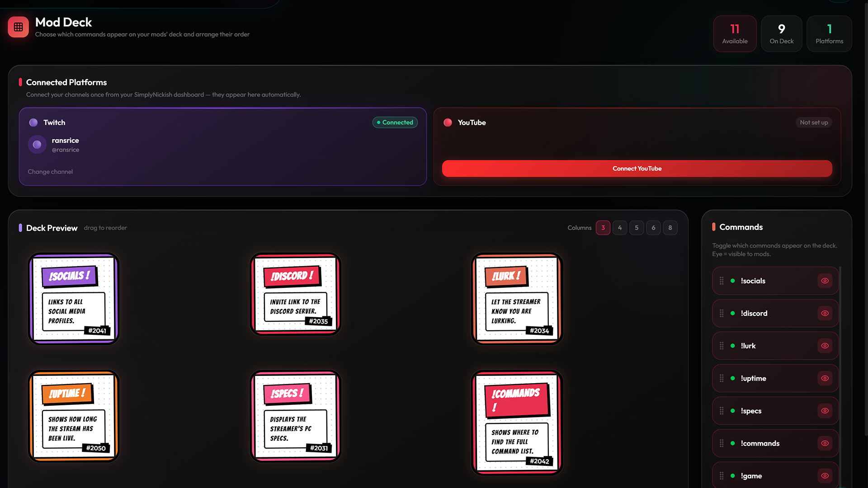Click the Twitch platform dot icon

click(33, 122)
